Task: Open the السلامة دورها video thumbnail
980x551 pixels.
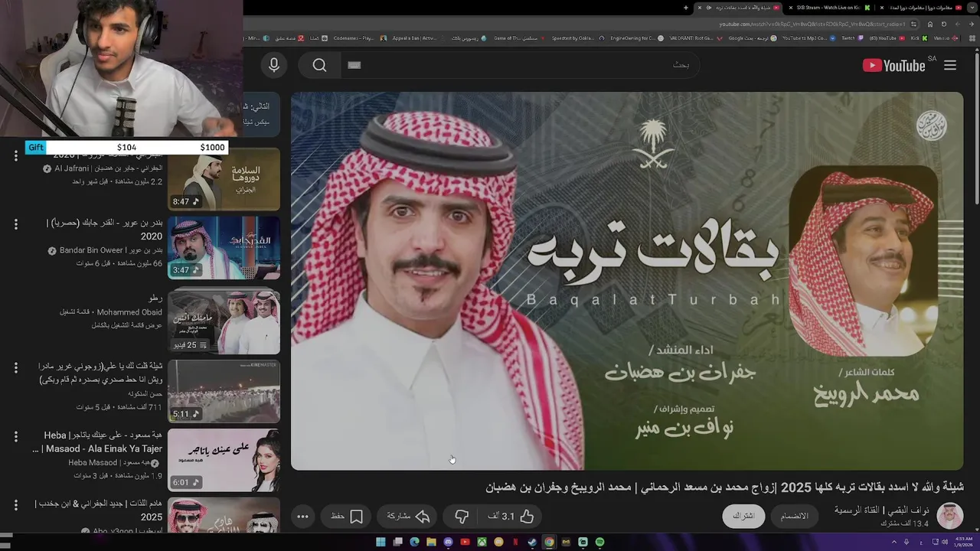Action: pos(224,179)
